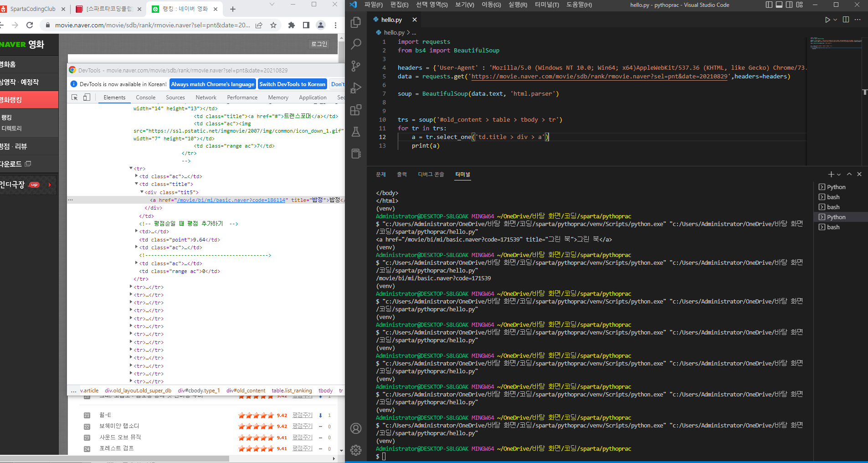Open the Chrome tab search chevron

pyautogui.click(x=272, y=4)
